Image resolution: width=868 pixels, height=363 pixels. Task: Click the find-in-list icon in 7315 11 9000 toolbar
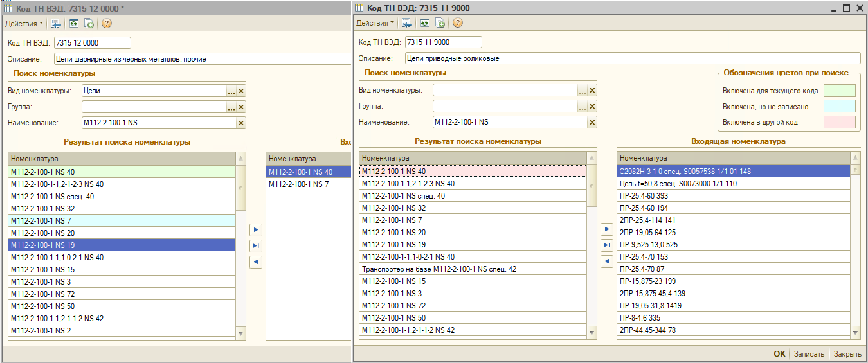click(407, 23)
